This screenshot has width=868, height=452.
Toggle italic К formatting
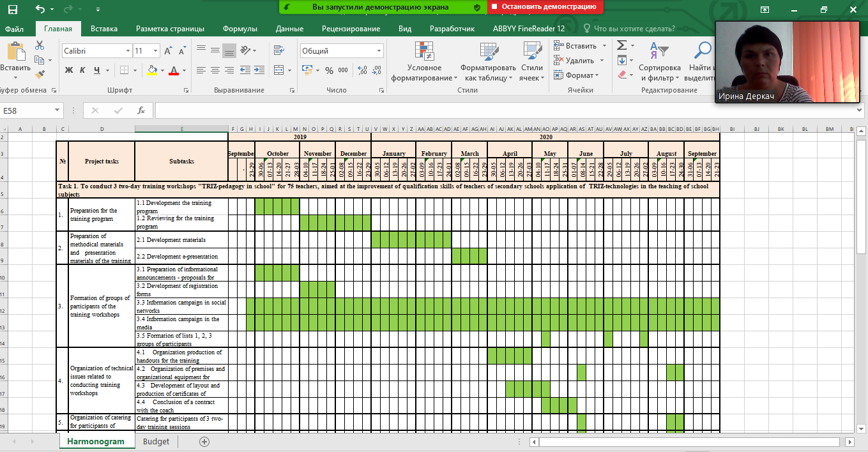point(82,70)
